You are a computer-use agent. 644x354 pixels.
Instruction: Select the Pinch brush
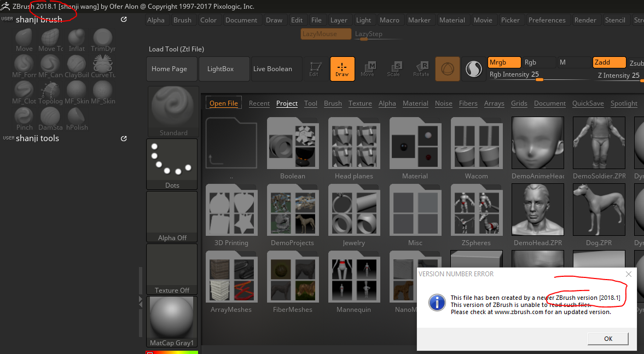(24, 119)
